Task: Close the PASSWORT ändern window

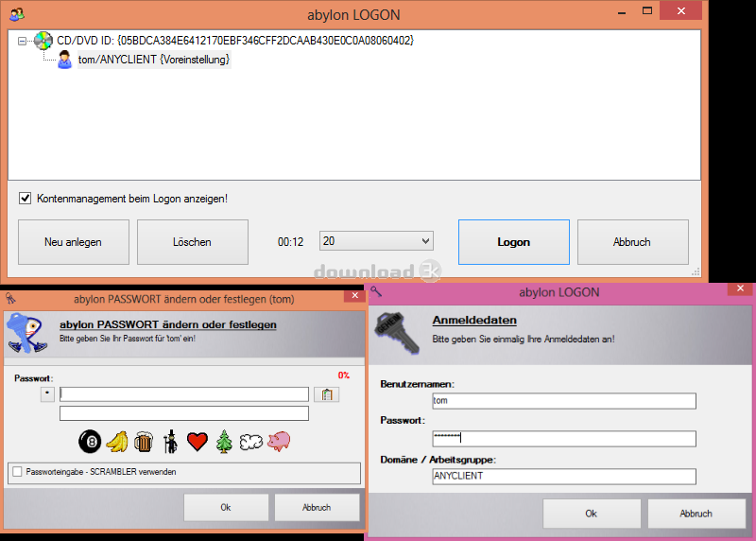Action: 355,295
